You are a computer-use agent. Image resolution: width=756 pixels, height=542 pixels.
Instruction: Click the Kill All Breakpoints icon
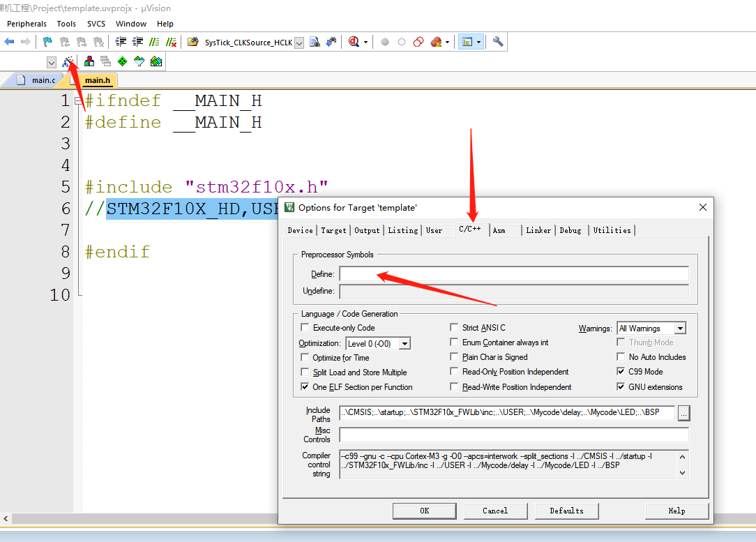pos(437,42)
